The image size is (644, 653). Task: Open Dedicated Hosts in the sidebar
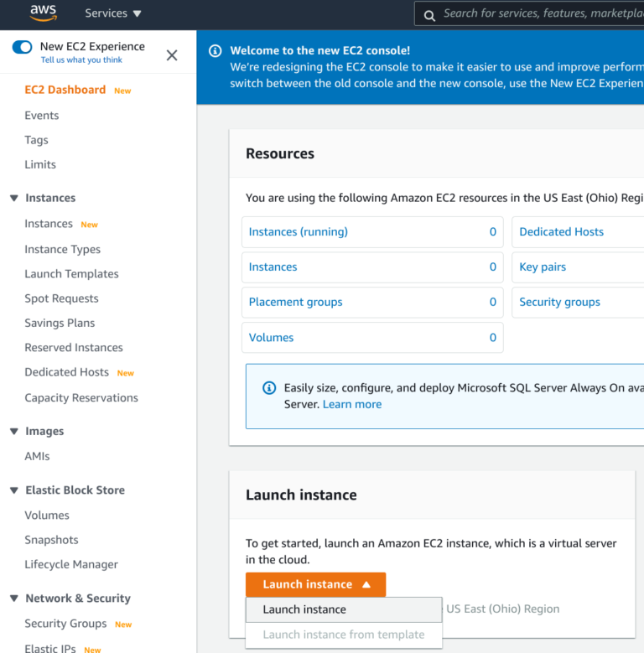66,372
